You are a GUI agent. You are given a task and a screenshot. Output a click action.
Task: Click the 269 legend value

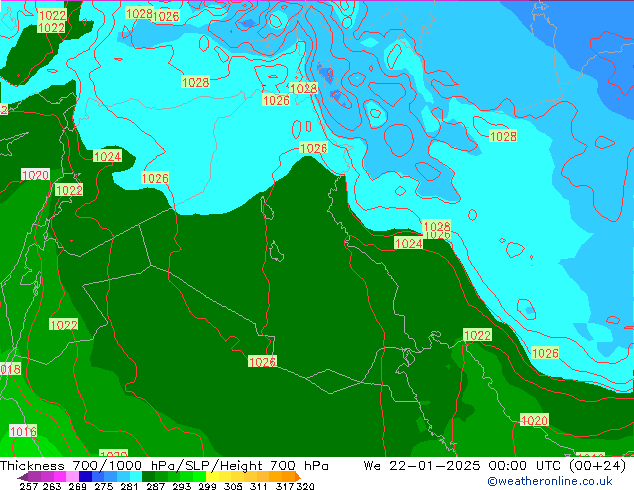(78, 486)
